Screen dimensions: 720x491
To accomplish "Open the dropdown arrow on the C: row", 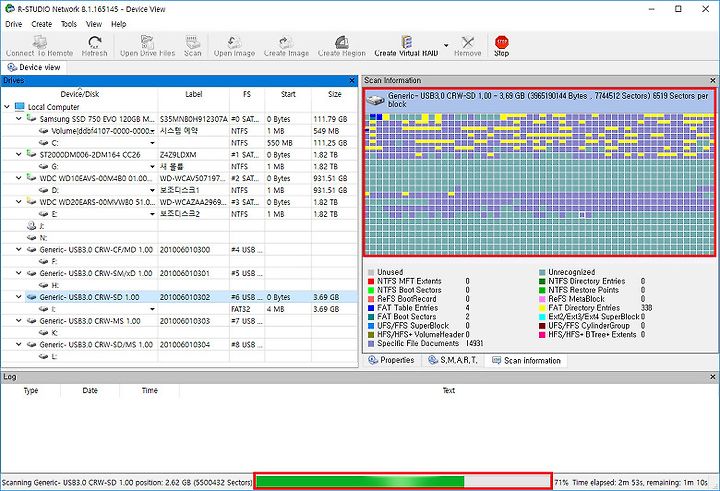I will pos(152,143).
